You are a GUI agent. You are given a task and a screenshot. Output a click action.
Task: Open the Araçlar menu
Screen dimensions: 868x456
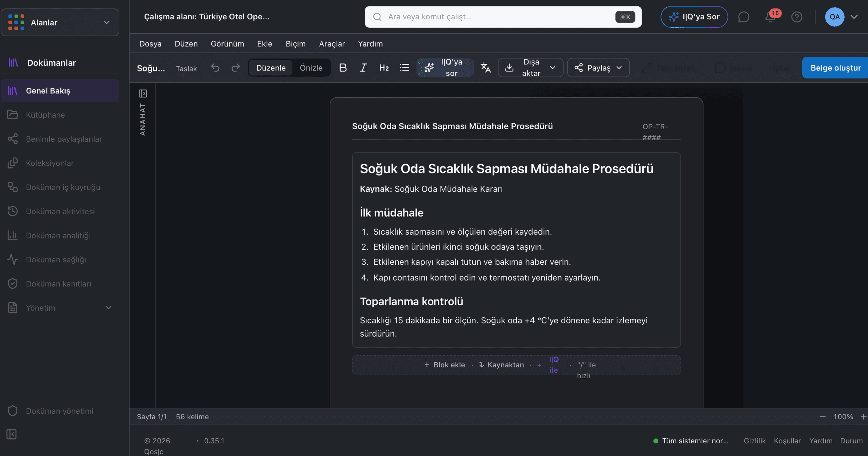coord(332,44)
